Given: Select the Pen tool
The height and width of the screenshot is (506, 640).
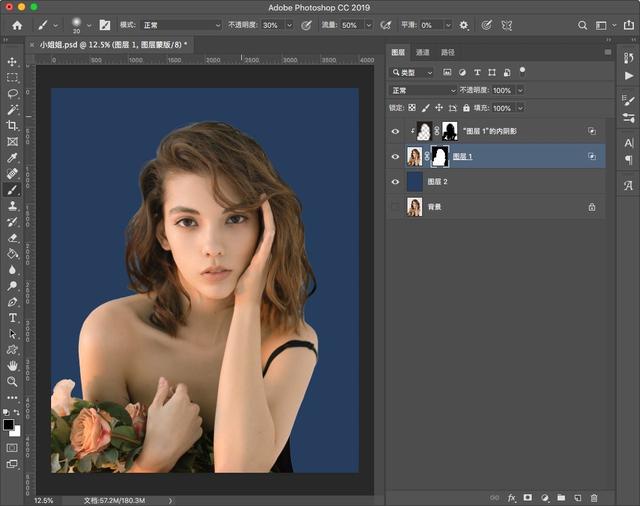Looking at the screenshot, I should 12,302.
